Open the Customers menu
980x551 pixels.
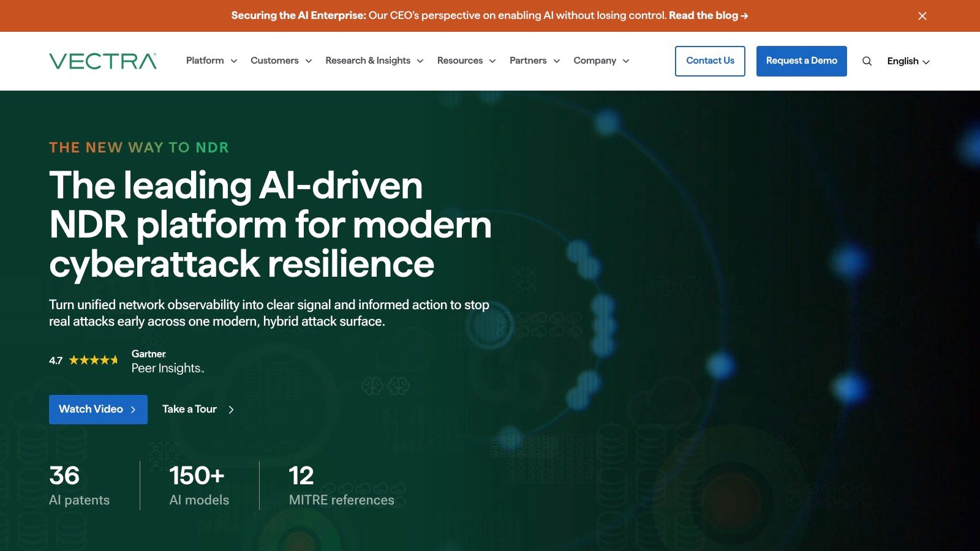pos(280,61)
